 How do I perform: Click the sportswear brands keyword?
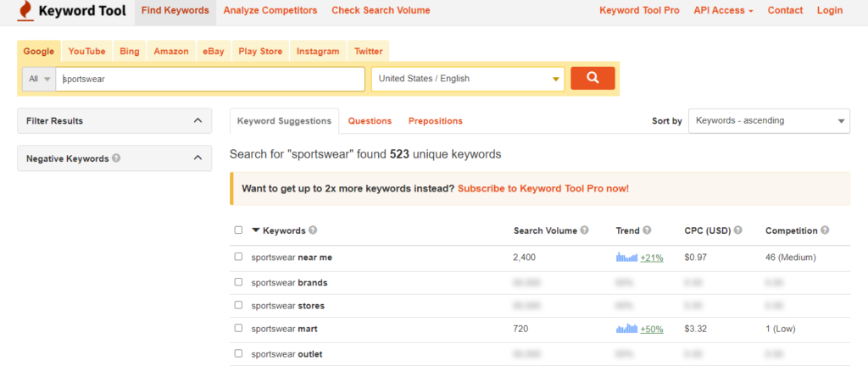290,282
